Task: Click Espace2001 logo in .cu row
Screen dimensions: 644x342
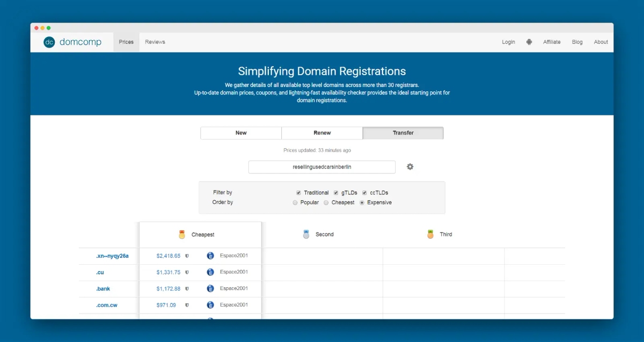Action: (x=210, y=272)
